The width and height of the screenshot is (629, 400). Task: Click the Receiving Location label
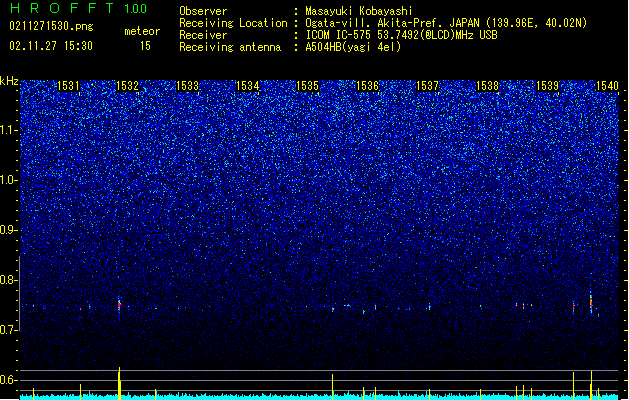(x=233, y=23)
